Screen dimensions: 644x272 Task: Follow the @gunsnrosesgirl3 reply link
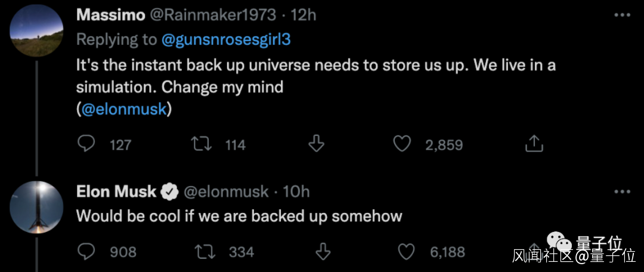(x=230, y=39)
